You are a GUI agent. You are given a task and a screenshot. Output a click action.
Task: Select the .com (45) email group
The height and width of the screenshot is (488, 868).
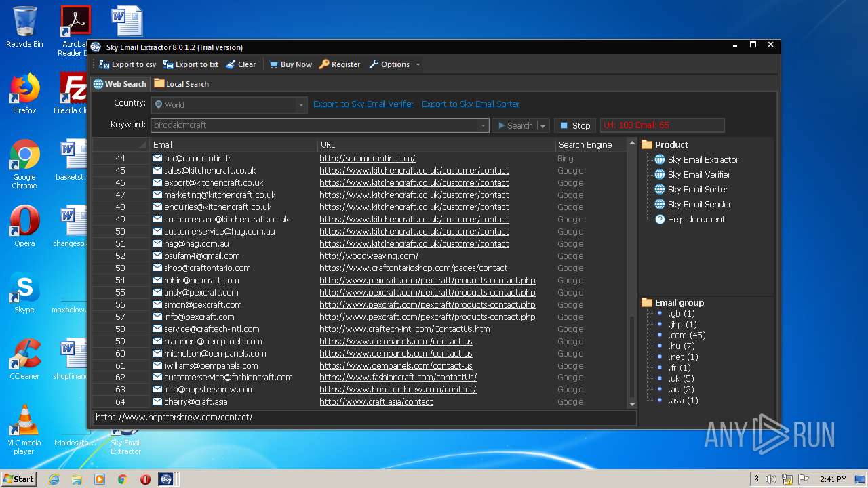click(687, 335)
